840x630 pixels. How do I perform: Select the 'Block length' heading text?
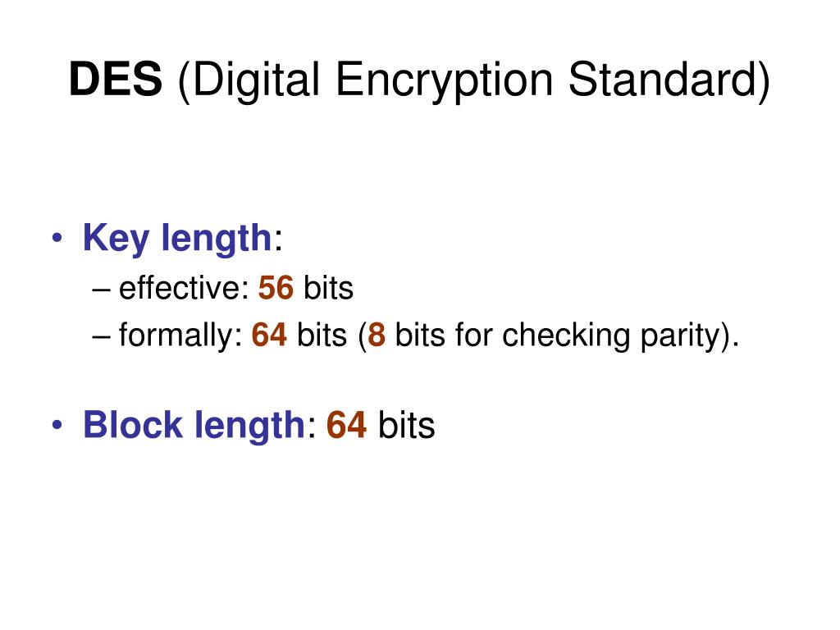coord(194,425)
